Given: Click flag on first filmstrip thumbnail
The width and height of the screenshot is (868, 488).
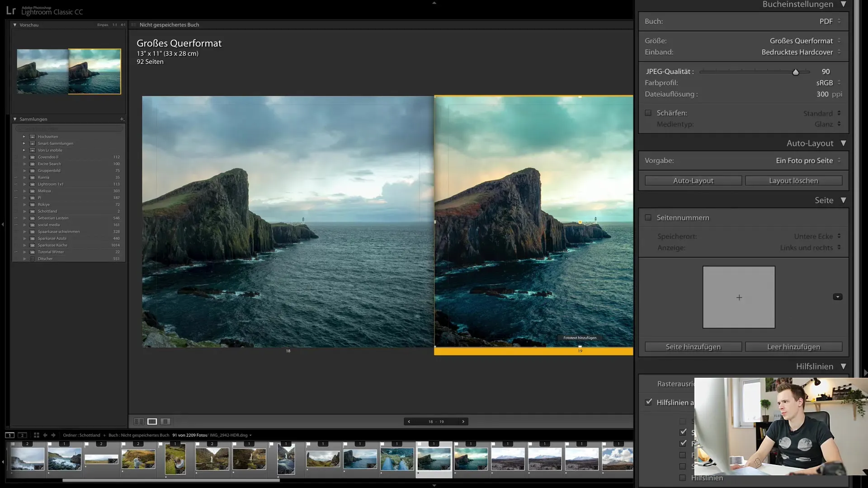Looking at the screenshot, I should 13,444.
